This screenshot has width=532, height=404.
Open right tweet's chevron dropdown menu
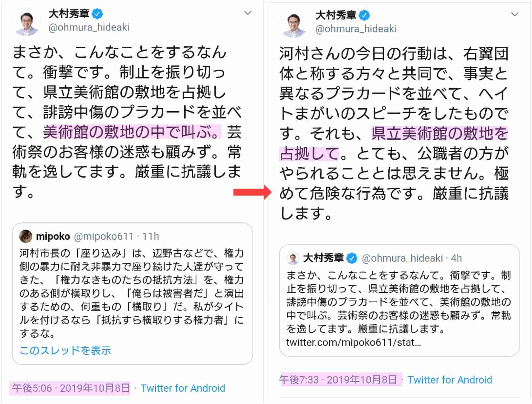click(x=515, y=14)
